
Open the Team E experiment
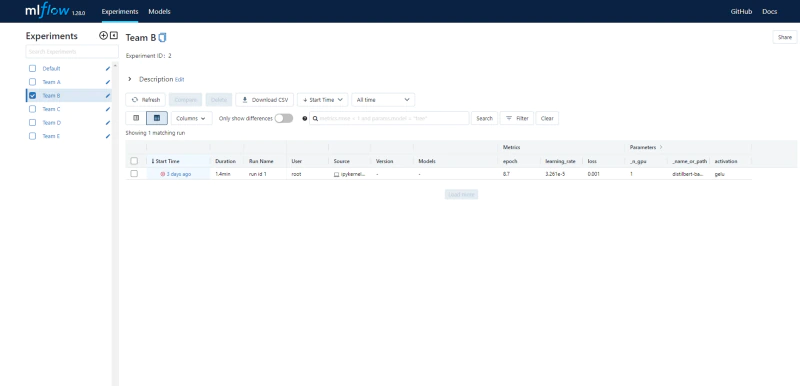click(x=52, y=136)
